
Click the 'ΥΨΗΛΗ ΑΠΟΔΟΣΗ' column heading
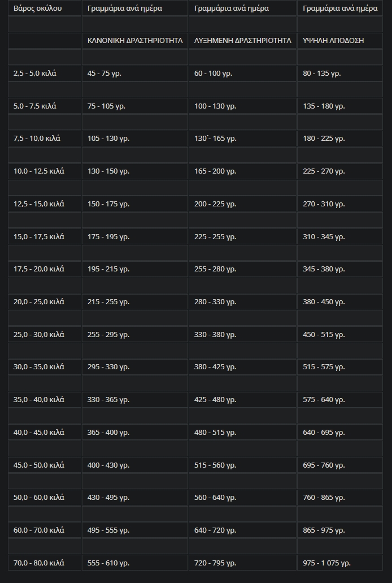coord(340,41)
